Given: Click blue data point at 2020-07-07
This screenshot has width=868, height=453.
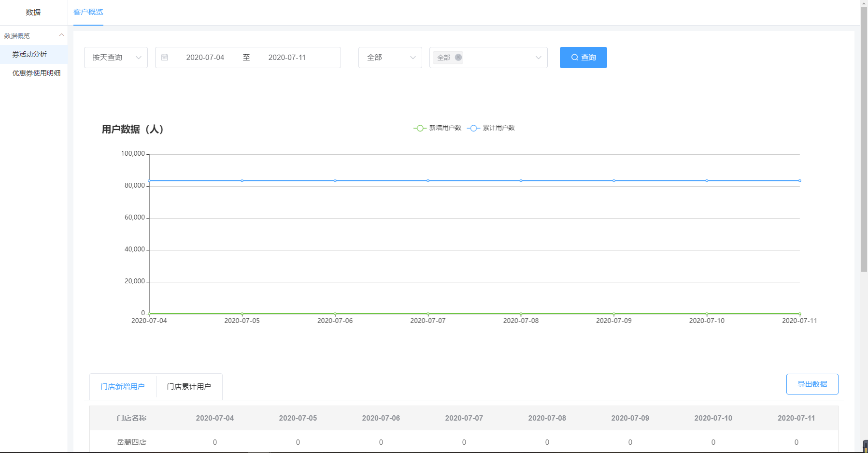Looking at the screenshot, I should (x=428, y=181).
